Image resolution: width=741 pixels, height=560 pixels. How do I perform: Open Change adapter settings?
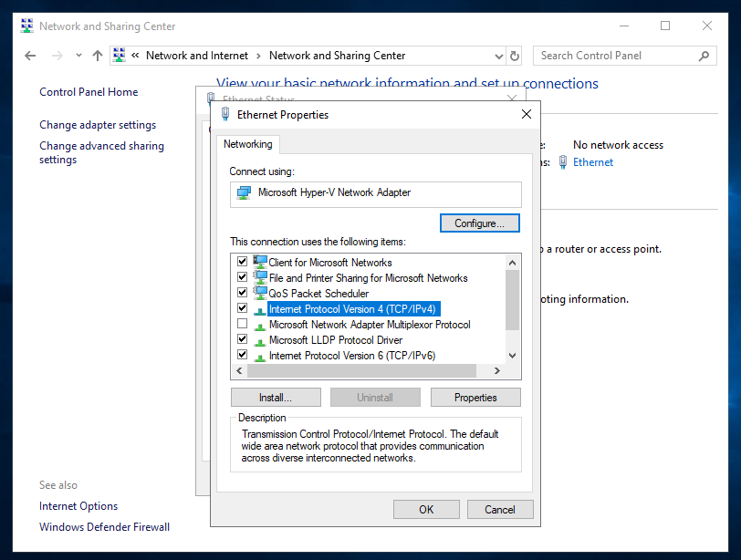(x=98, y=125)
